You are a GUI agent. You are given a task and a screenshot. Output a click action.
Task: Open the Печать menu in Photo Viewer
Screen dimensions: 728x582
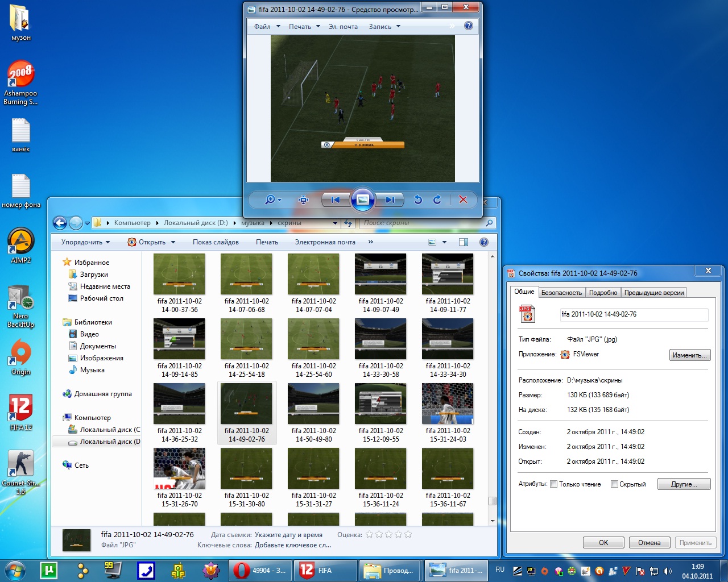[304, 27]
